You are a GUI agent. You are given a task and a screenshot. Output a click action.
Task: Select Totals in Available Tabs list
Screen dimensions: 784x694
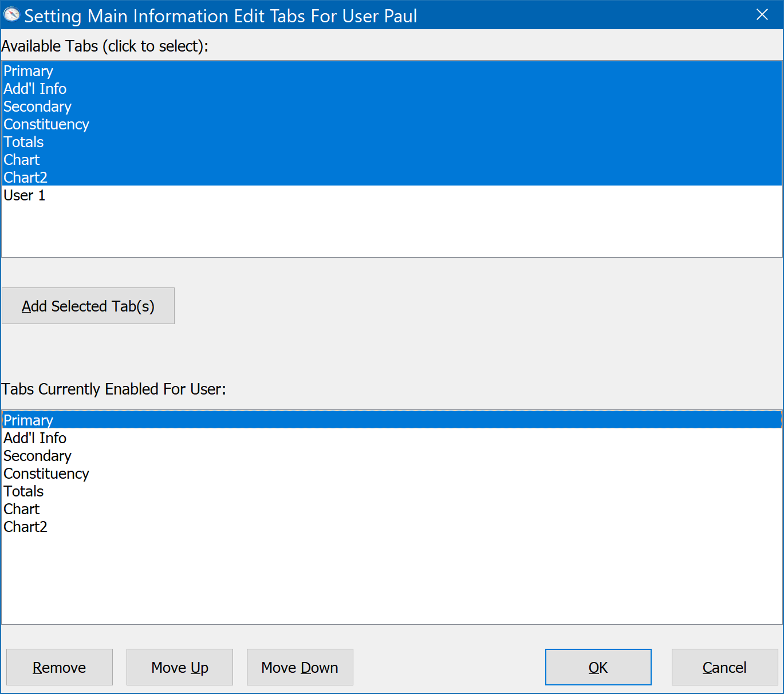pyautogui.click(x=392, y=142)
